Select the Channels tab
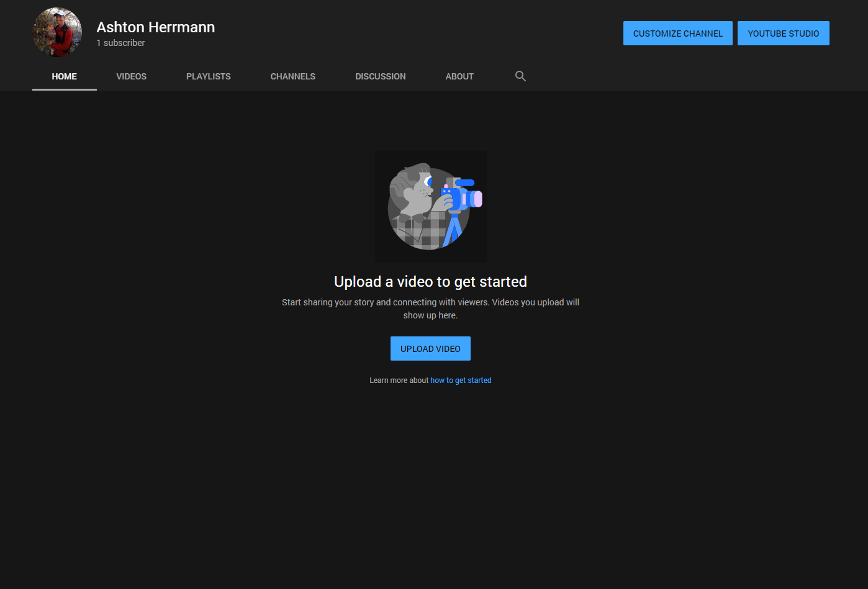This screenshot has height=589, width=868. coord(293,76)
